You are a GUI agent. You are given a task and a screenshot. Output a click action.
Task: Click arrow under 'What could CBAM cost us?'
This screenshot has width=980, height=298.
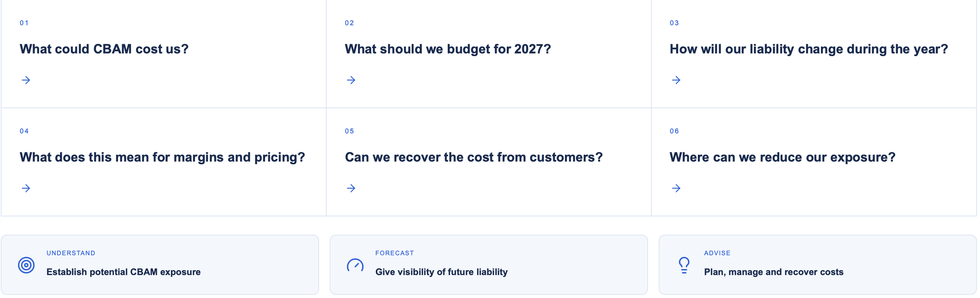(26, 80)
